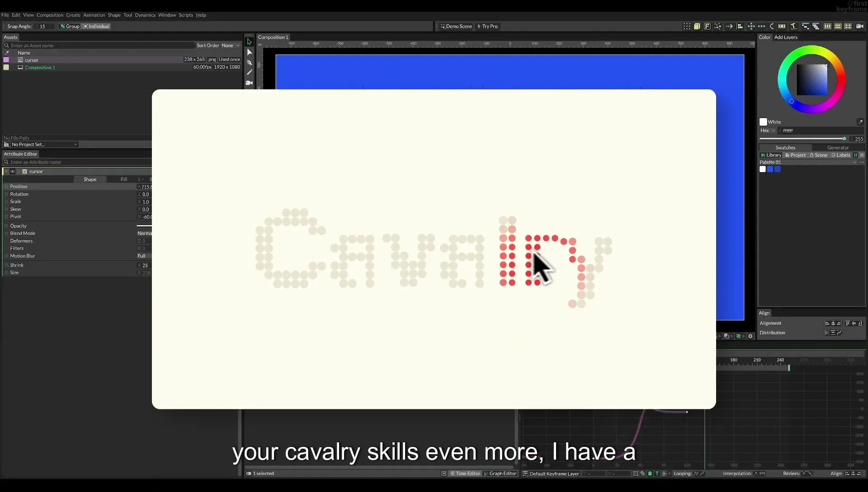This screenshot has height=492, width=868.
Task: Select the Pen tool in composition toolbar
Action: pos(249,62)
